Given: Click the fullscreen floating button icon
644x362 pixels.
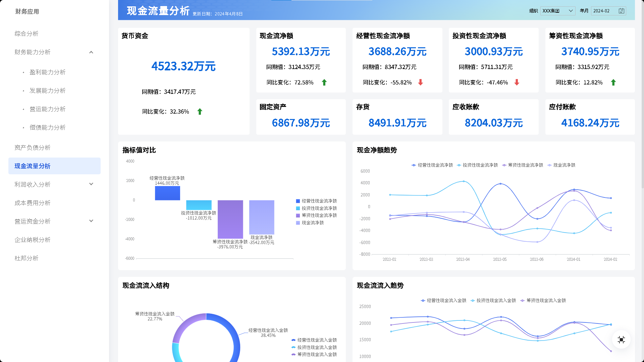Looking at the screenshot, I should (621, 340).
